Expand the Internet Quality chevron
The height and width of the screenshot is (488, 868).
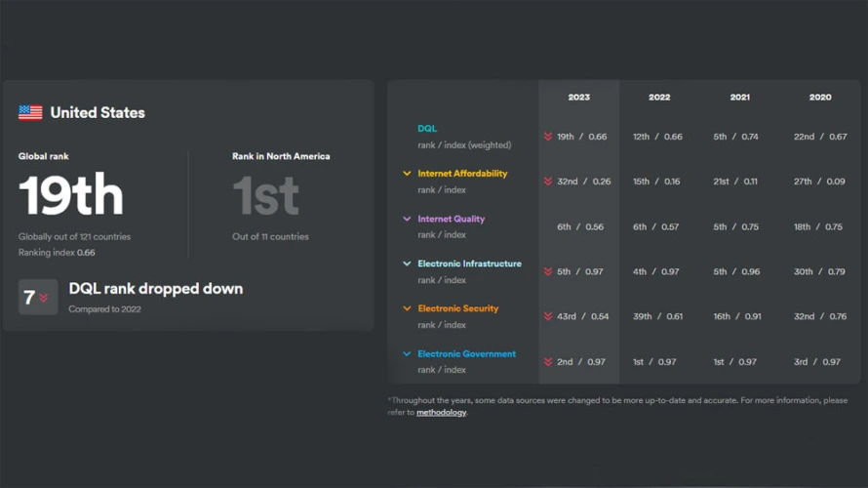[407, 219]
